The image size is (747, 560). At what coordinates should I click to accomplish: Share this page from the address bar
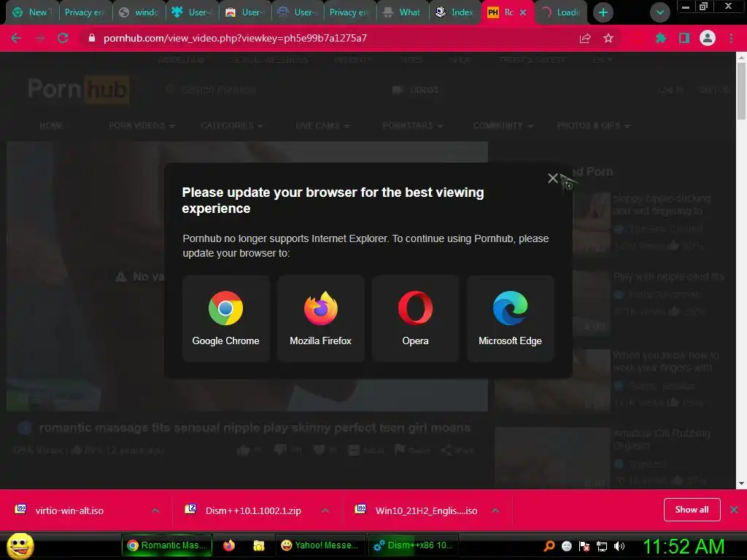pos(585,38)
